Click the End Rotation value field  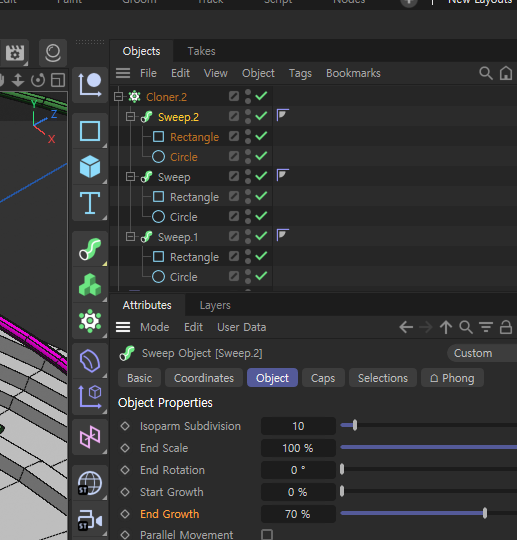point(298,470)
